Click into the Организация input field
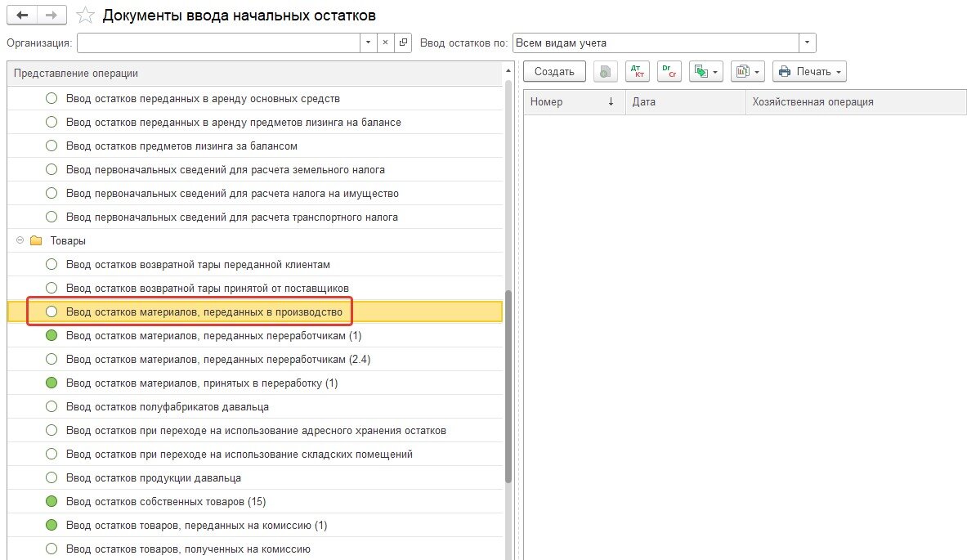The width and height of the screenshot is (967, 560). coord(218,43)
